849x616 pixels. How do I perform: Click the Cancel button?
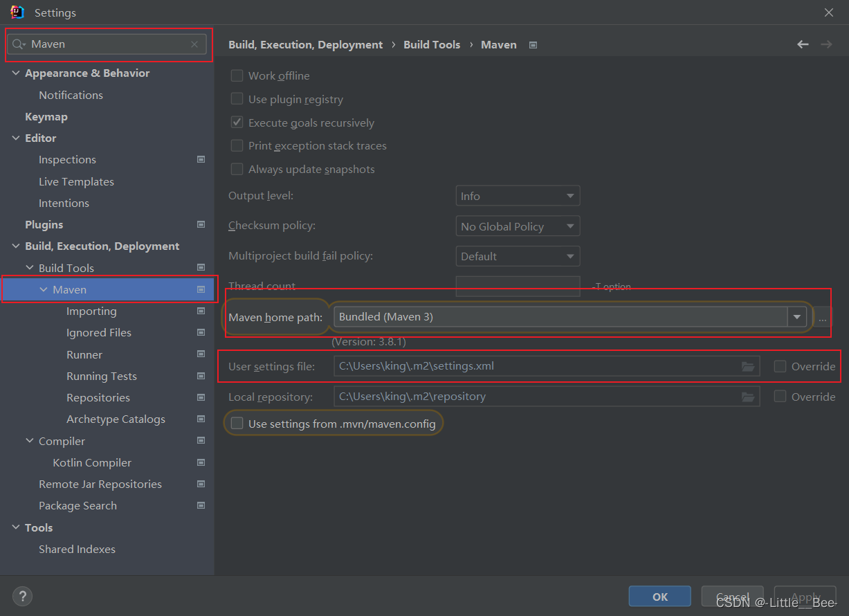point(732,597)
